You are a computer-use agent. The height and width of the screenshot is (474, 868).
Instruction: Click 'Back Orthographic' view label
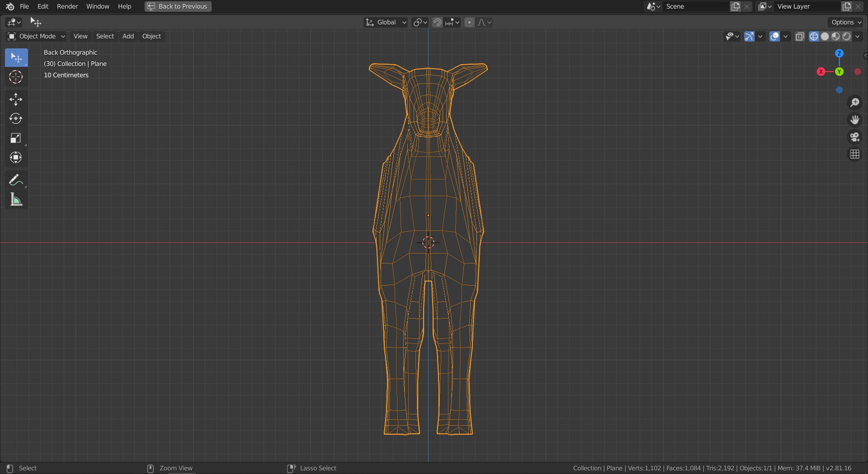pos(71,52)
